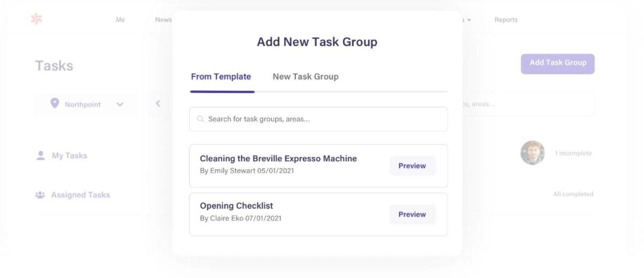Open the My Tasks section

tap(69, 156)
